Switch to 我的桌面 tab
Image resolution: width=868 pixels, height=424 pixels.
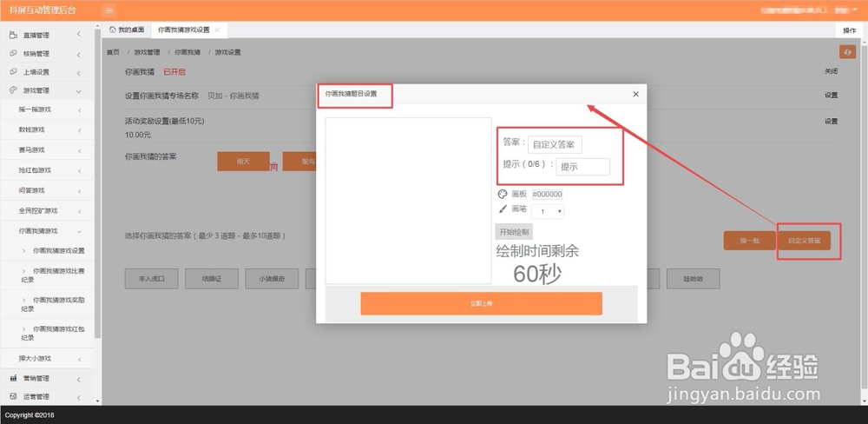pyautogui.click(x=127, y=30)
